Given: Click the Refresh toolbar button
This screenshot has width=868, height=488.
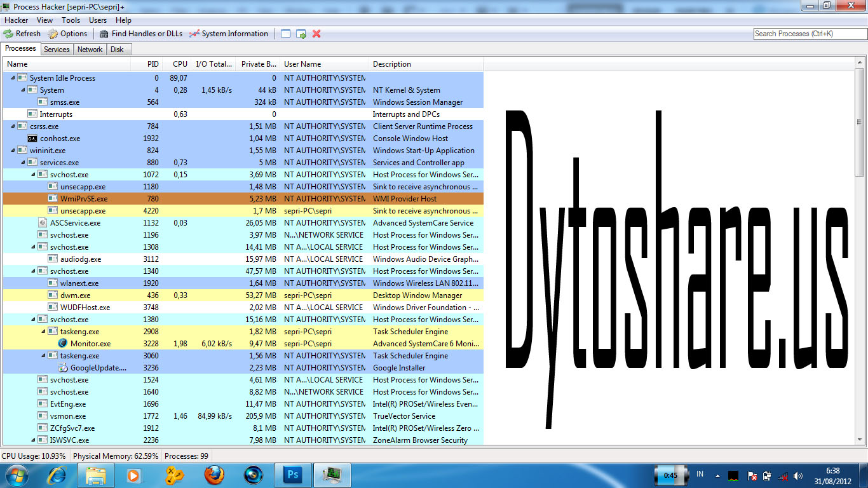Looking at the screenshot, I should [22, 34].
